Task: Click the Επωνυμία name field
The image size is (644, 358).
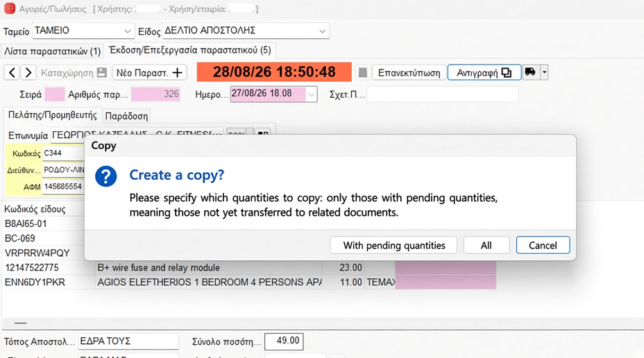Action: coord(137,135)
